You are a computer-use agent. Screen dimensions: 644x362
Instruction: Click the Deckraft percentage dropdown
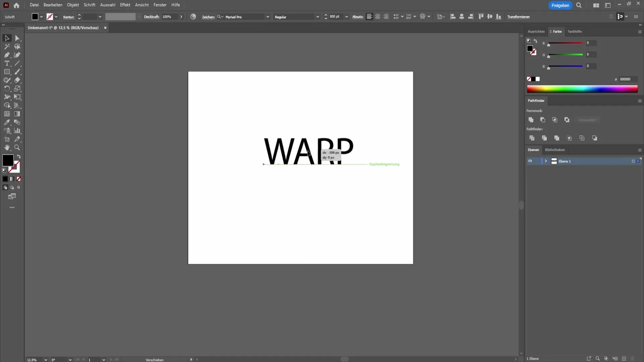(x=181, y=17)
